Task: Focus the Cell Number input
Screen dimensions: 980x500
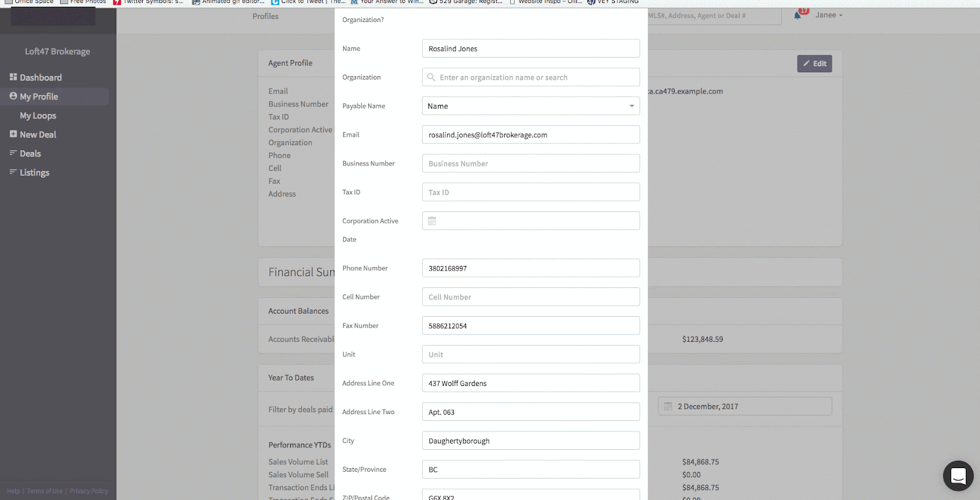Action: (531, 297)
